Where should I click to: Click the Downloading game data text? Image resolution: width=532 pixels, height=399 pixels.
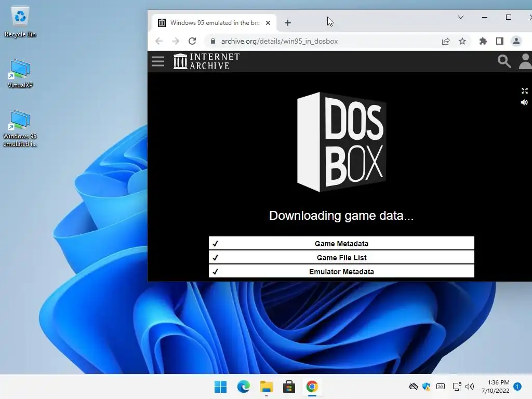[x=341, y=216]
